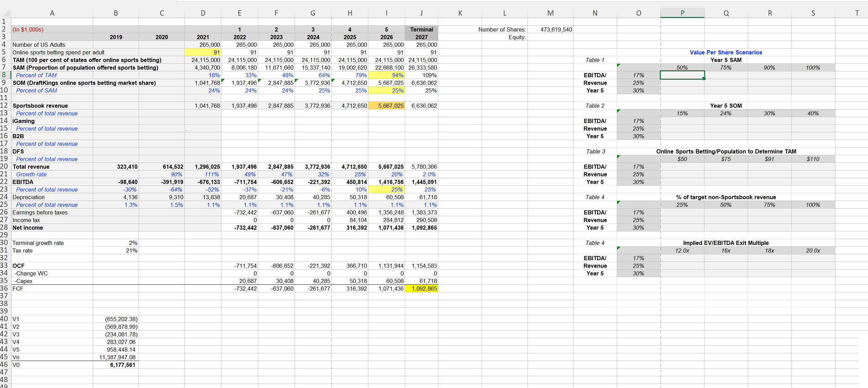Screen dimensions: 868x388
Task: Select the V0 value 6,177,561
Action: click(x=116, y=365)
